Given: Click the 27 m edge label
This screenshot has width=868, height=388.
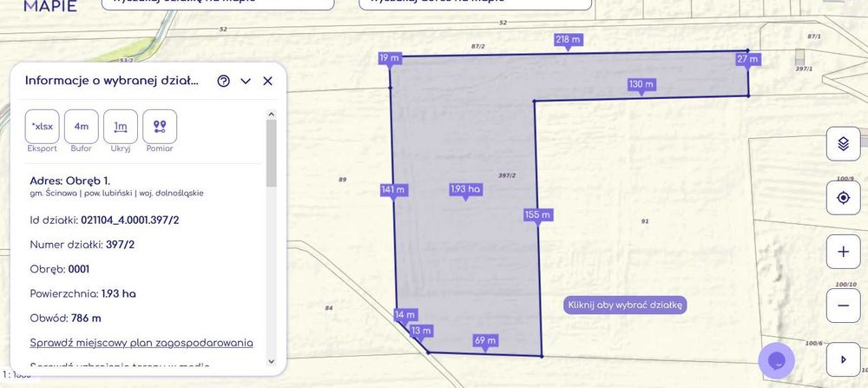Looking at the screenshot, I should pos(748,59).
